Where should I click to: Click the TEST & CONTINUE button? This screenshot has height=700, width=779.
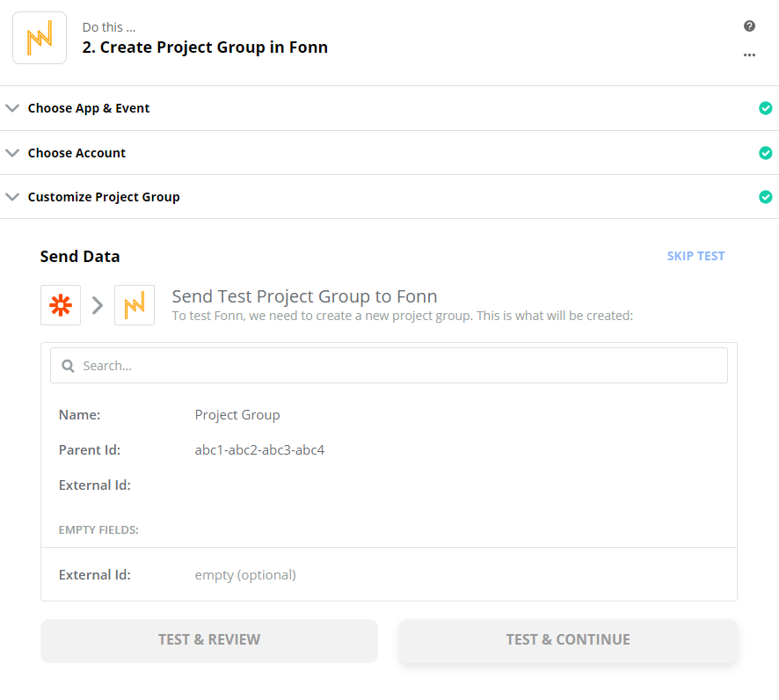tap(568, 640)
